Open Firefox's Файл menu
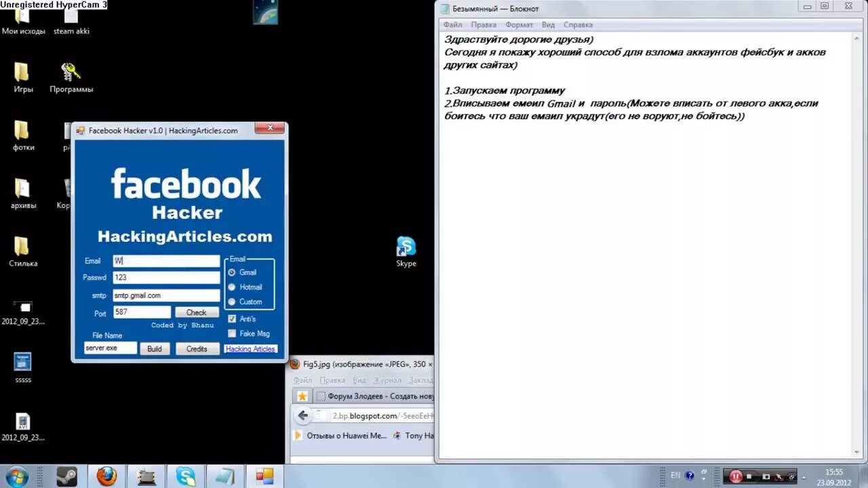 tap(302, 381)
